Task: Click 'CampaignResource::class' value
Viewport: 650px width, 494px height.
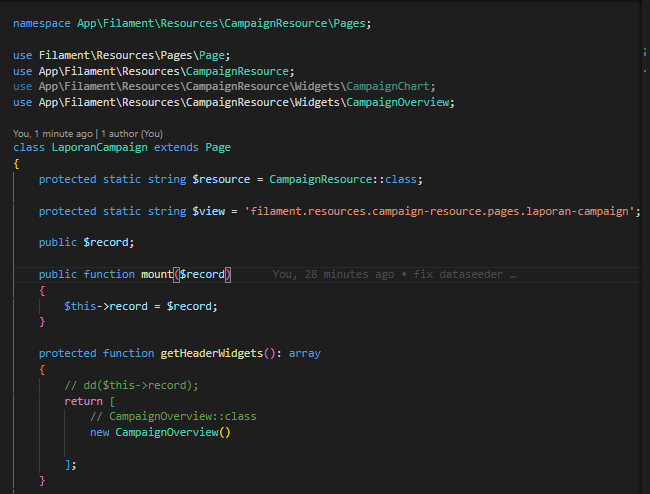Action: coord(342,179)
